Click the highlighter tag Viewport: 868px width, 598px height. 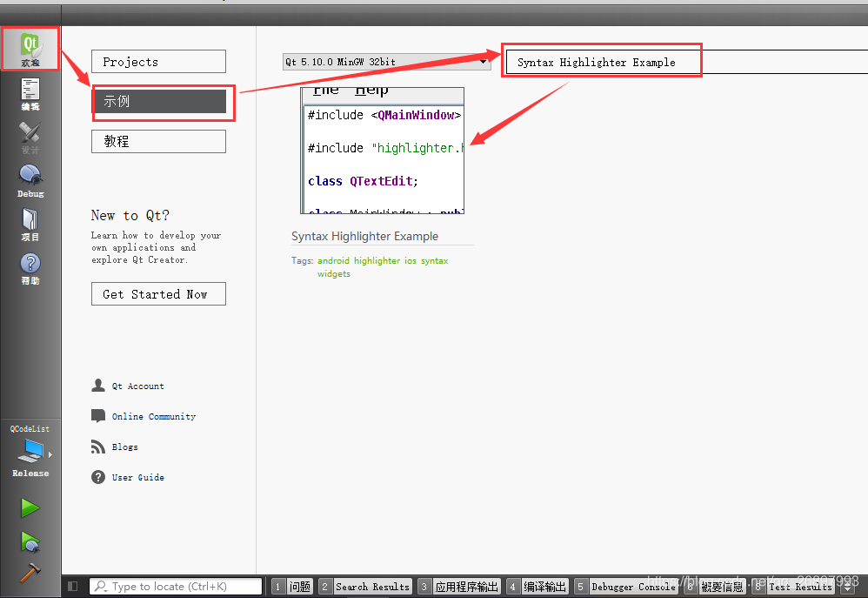pos(377,260)
